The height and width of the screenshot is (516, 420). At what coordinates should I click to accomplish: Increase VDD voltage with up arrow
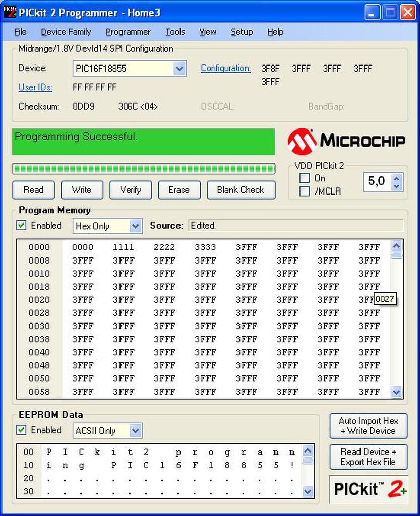click(397, 178)
